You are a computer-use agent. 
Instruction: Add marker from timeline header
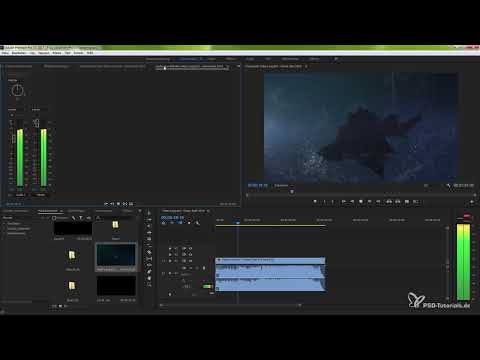click(x=189, y=223)
